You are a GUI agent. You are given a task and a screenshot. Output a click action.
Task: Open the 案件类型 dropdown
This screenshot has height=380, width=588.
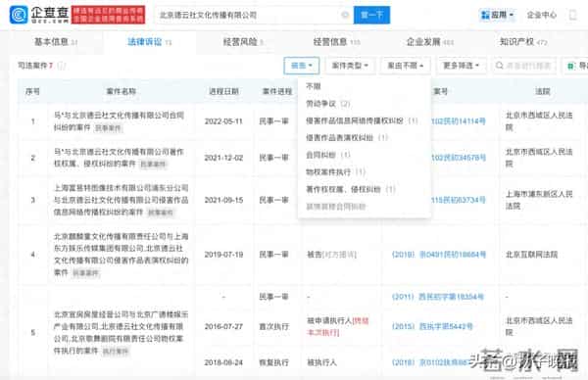(350, 66)
